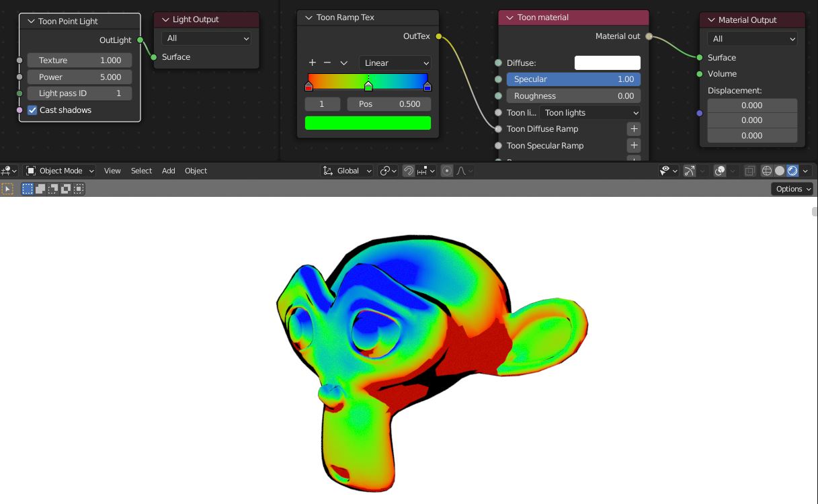
Task: Open the object type visibility menu
Action: coord(669,171)
